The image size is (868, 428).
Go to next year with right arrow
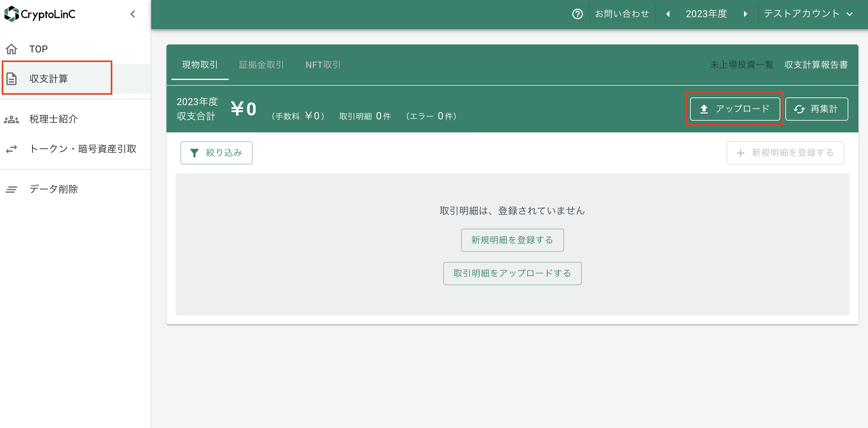click(745, 14)
